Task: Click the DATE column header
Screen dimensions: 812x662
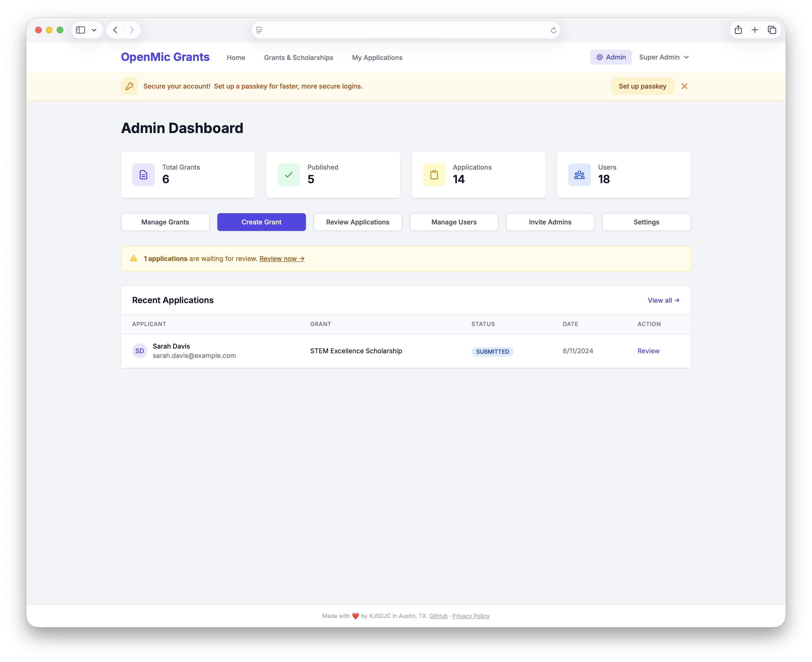Action: coord(571,324)
